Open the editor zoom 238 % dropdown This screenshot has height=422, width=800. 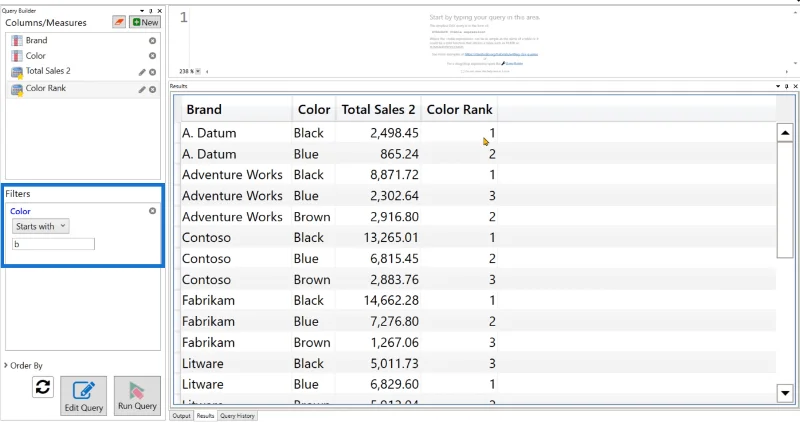coord(198,71)
